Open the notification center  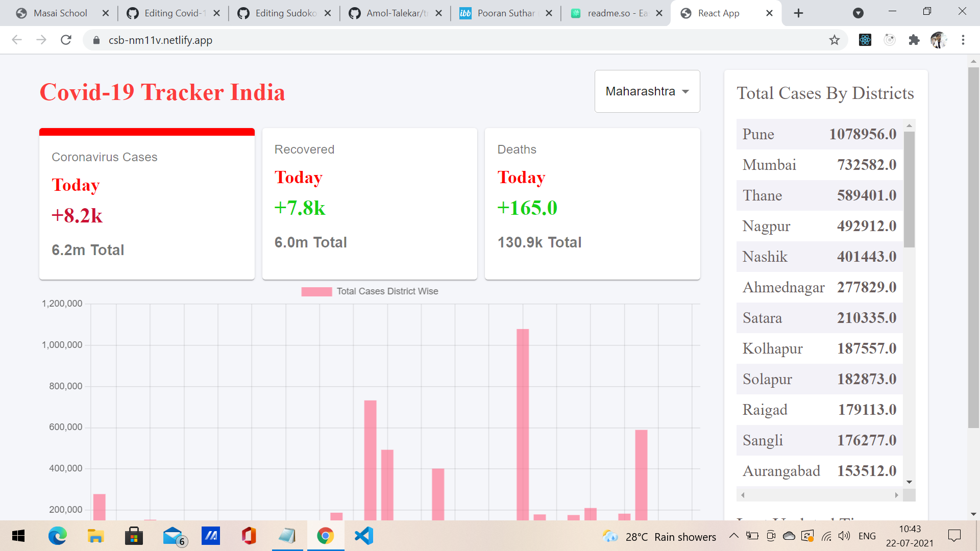pyautogui.click(x=954, y=536)
